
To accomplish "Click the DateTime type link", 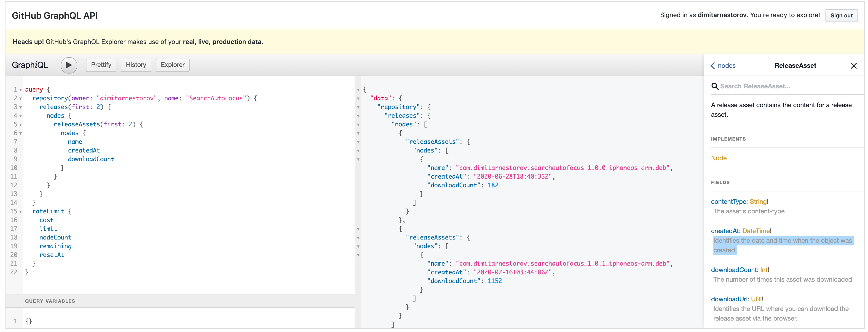I will 756,231.
